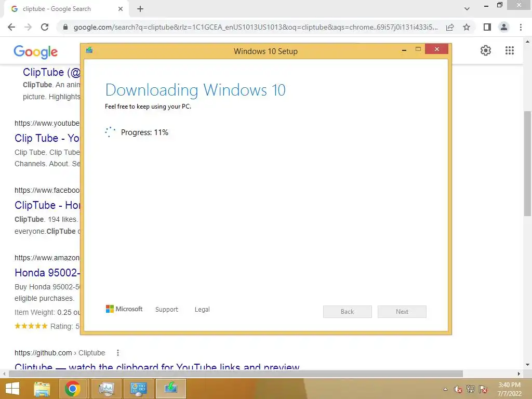Open Chrome tab search chevron
The height and width of the screenshot is (399, 532).
[467, 9]
